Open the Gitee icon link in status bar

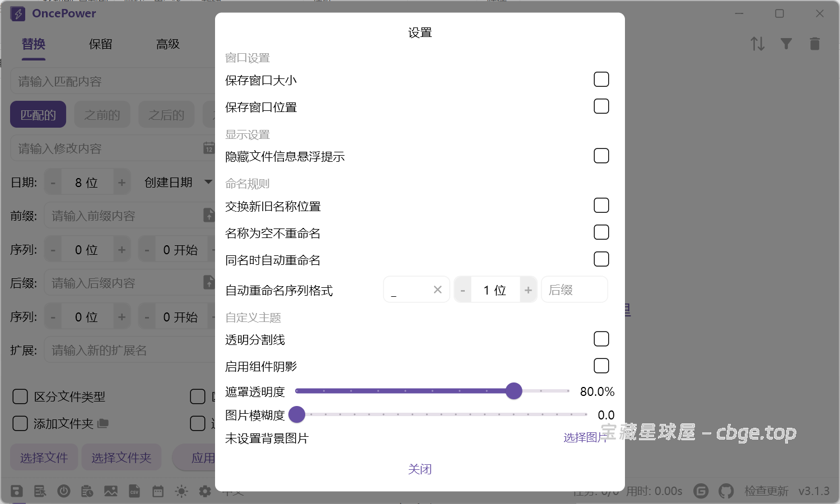coord(701,491)
